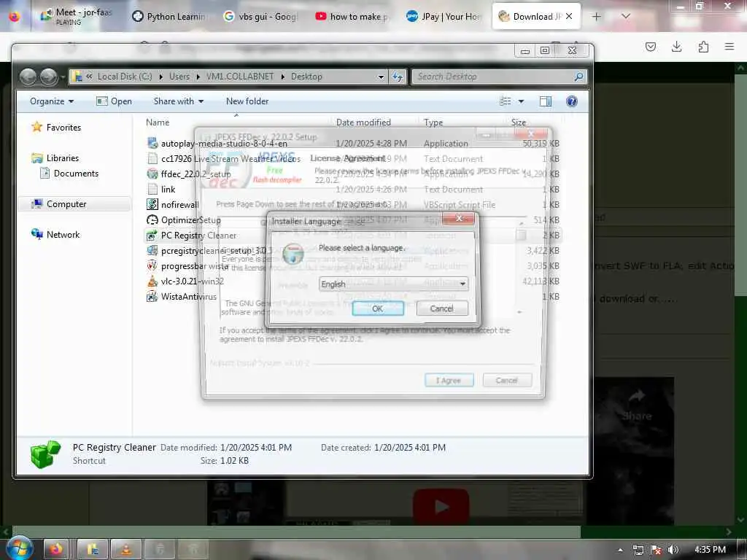Close the Installer Language dialog
This screenshot has width=747, height=560.
[459, 219]
